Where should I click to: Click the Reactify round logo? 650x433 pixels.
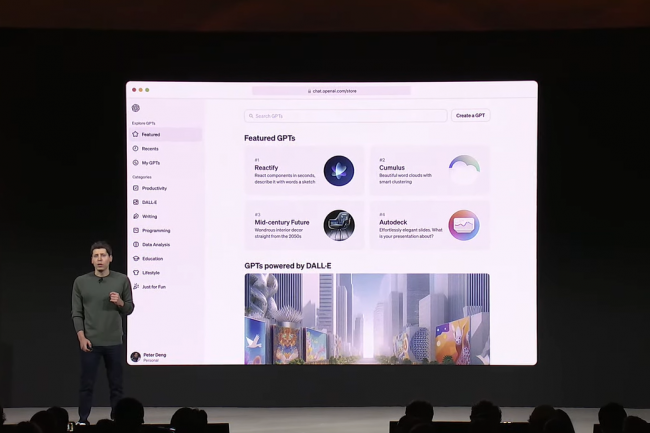click(x=339, y=171)
